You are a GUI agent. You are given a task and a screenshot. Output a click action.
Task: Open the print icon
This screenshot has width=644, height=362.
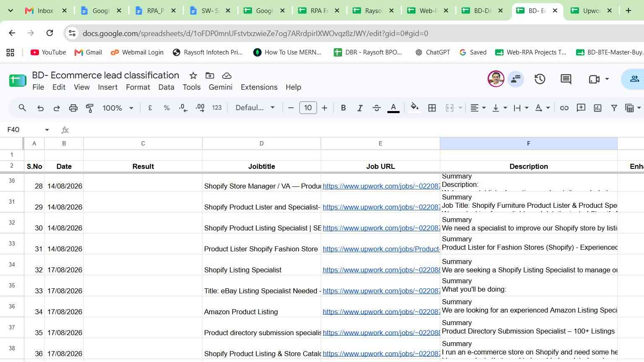73,108
